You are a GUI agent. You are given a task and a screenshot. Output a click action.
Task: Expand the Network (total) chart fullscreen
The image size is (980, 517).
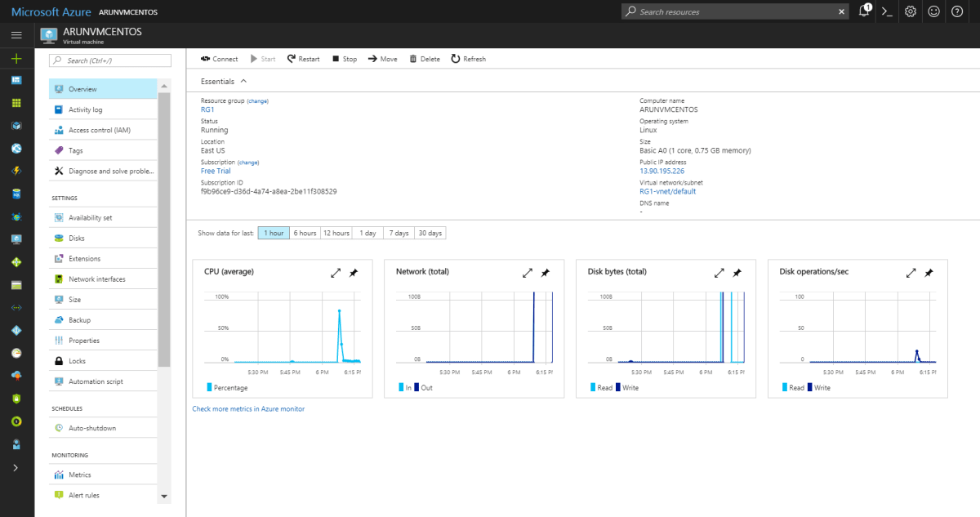point(528,273)
